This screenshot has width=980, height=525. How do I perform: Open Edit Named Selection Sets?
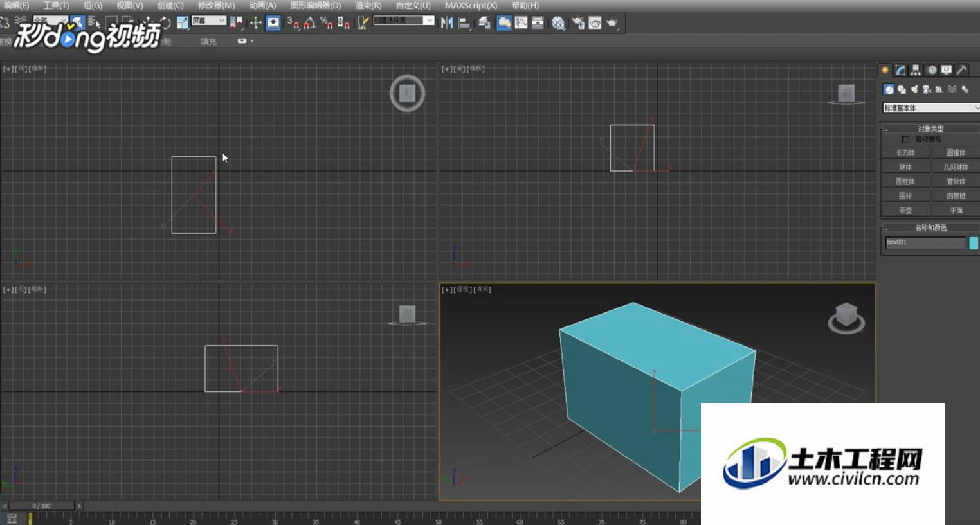pyautogui.click(x=363, y=23)
